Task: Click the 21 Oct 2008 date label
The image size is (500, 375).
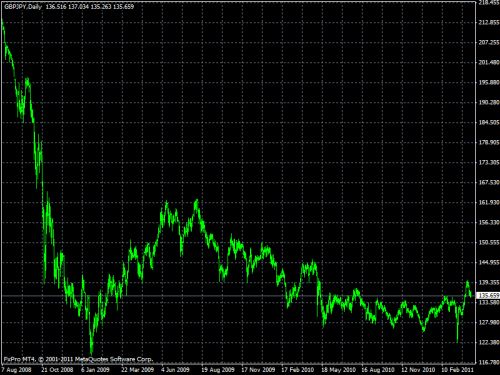Action: tap(57, 370)
